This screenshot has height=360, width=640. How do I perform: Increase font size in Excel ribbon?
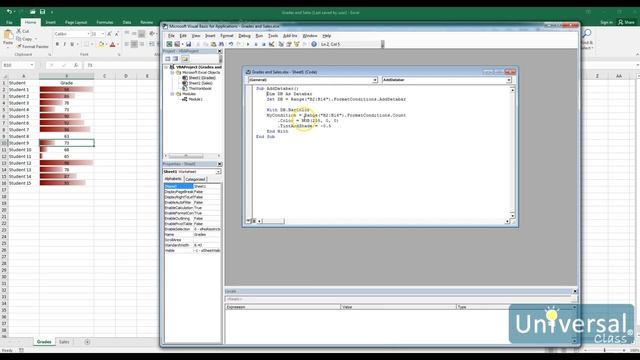[x=109, y=34]
